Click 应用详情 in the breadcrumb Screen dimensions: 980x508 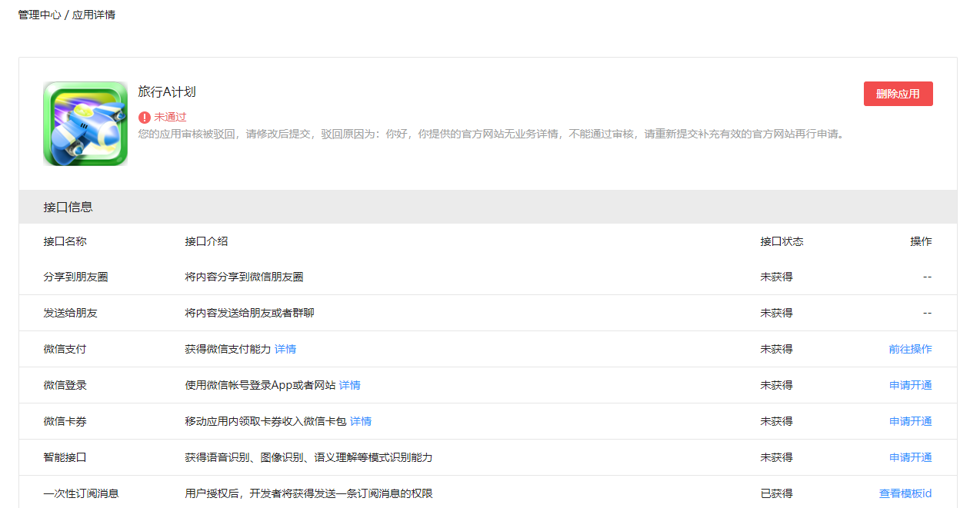(94, 15)
